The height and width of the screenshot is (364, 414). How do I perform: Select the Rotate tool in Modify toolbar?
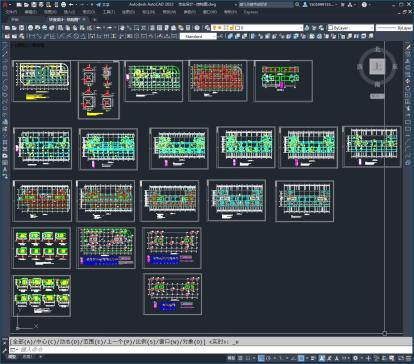click(408, 88)
